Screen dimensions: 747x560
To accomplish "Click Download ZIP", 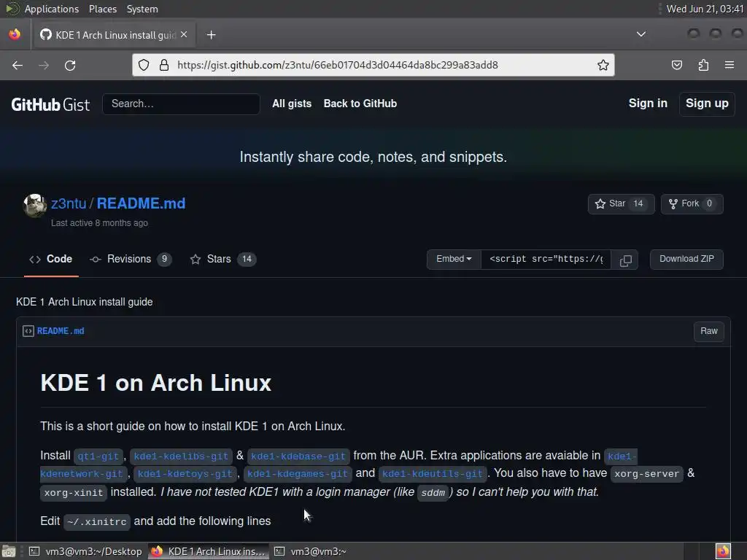I will click(686, 259).
